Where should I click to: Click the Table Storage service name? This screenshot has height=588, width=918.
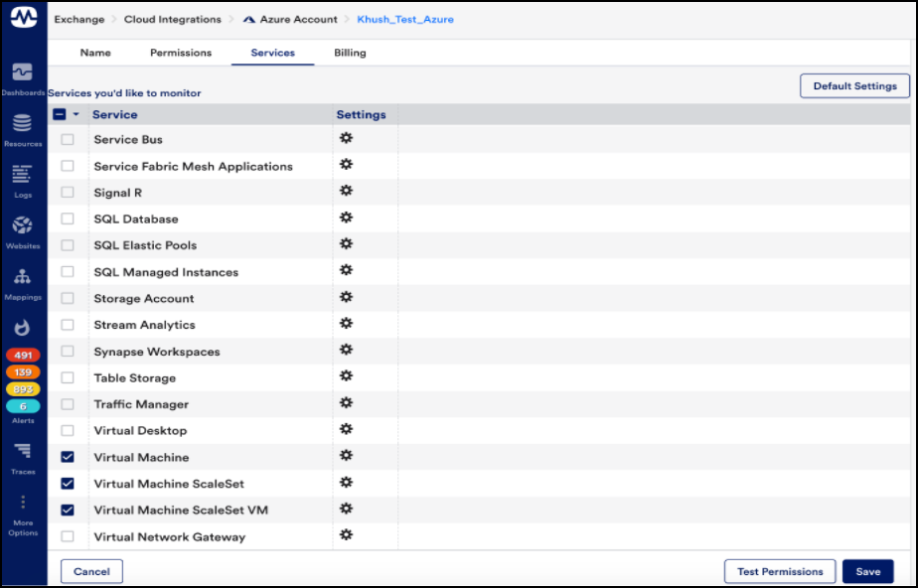[x=135, y=378]
